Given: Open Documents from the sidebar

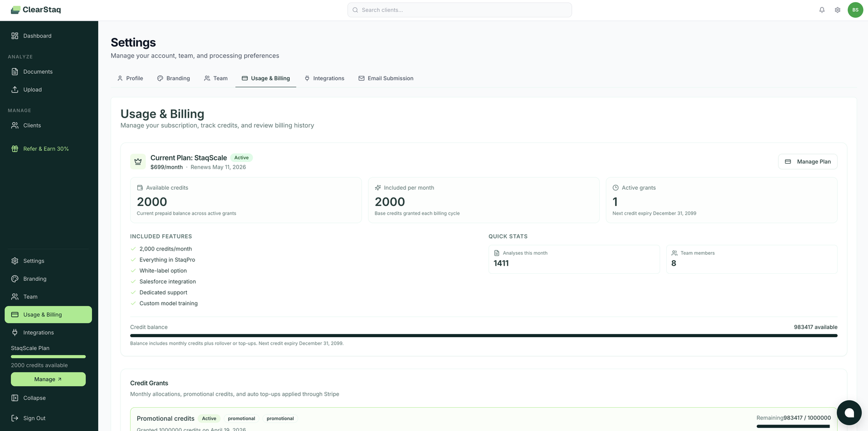Looking at the screenshot, I should [x=48, y=72].
